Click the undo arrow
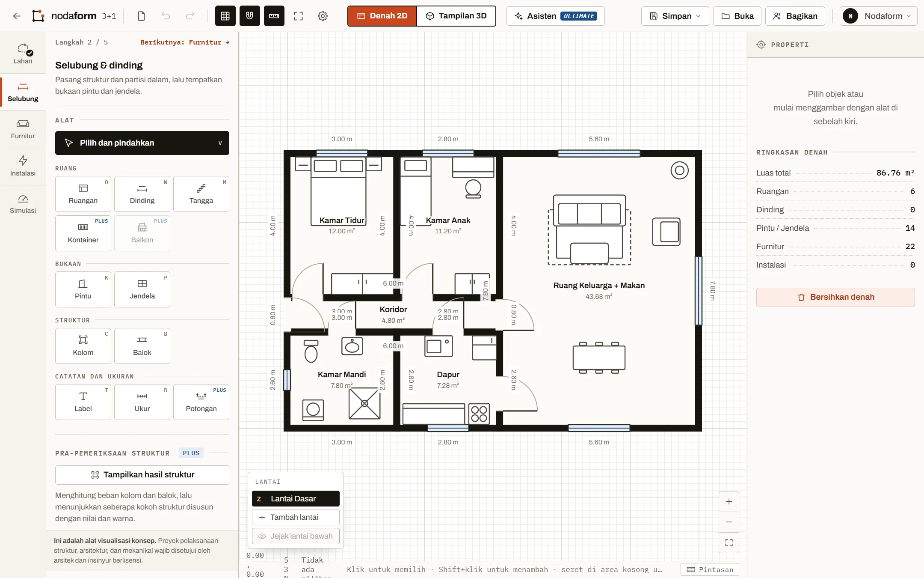 (x=166, y=16)
